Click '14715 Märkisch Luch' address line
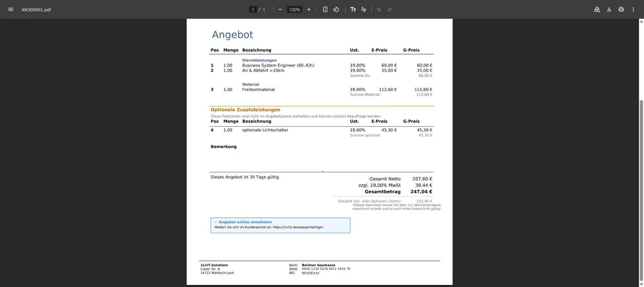This screenshot has width=644, height=287. pyautogui.click(x=217, y=273)
